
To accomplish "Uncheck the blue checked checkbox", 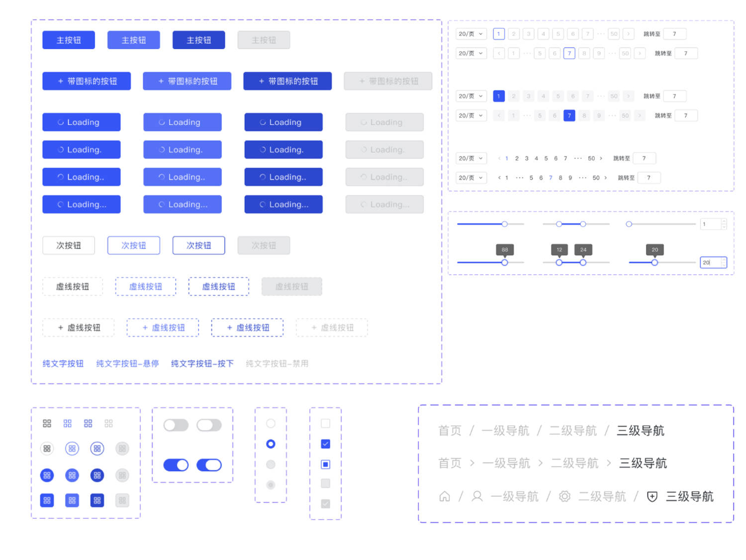I will pyautogui.click(x=325, y=444).
